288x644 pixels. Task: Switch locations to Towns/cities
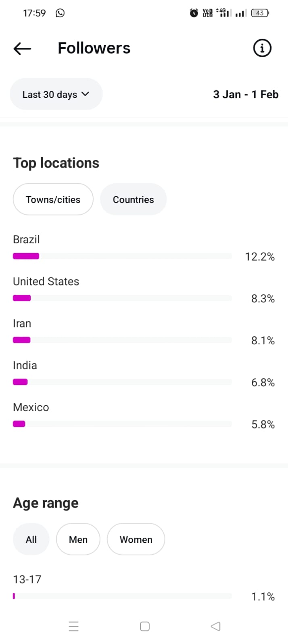click(x=53, y=199)
